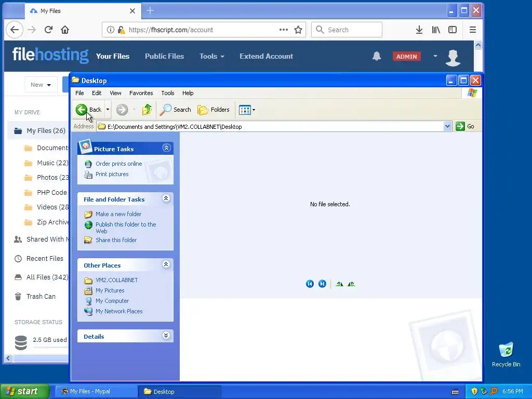This screenshot has width=532, height=399.
Task: Click Print pictures
Action: tap(112, 174)
